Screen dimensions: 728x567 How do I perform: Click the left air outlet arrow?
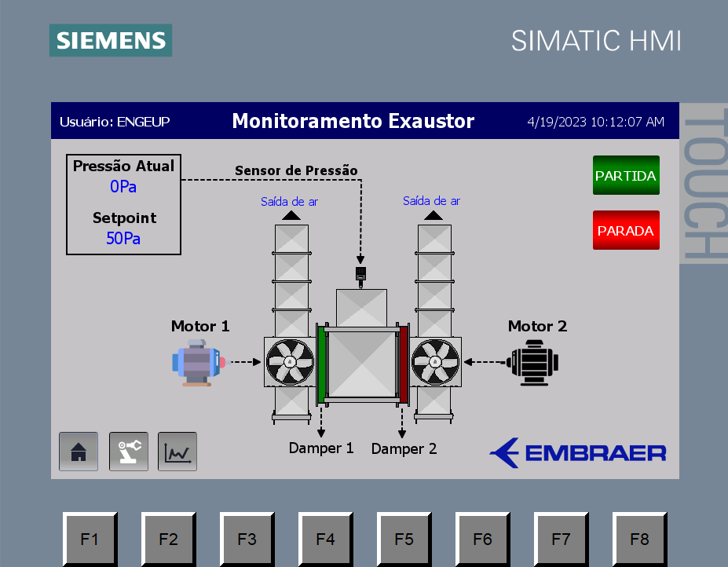tap(291, 215)
